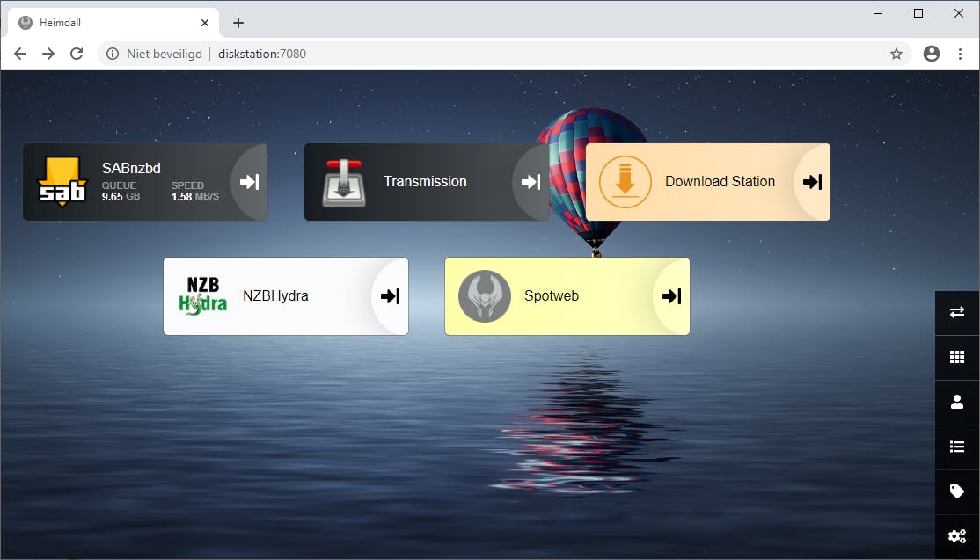This screenshot has height=560, width=980.
Task: Open the Chrome profile avatar
Action: coord(931,54)
